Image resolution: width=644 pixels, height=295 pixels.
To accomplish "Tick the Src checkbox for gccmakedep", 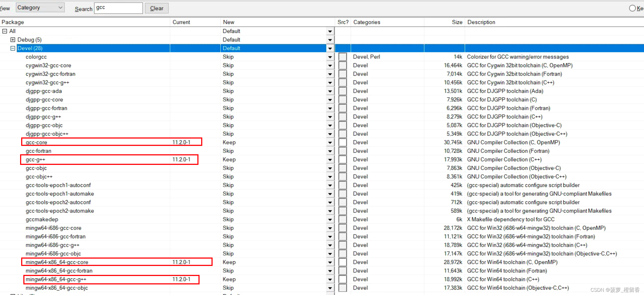I will [343, 219].
